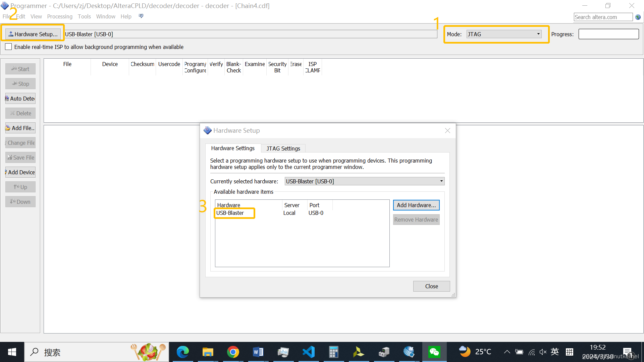Screen dimensions: 644x362
Task: Close the Hardware Setup dialog via Close button
Action: (x=431, y=286)
